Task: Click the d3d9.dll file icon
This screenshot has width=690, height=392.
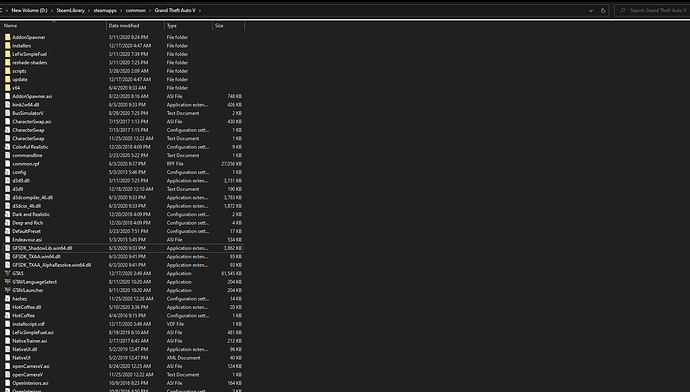Action: point(7,180)
